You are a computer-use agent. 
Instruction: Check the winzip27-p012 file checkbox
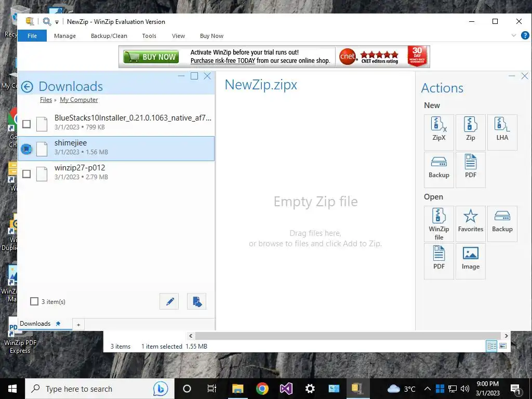[x=26, y=174]
